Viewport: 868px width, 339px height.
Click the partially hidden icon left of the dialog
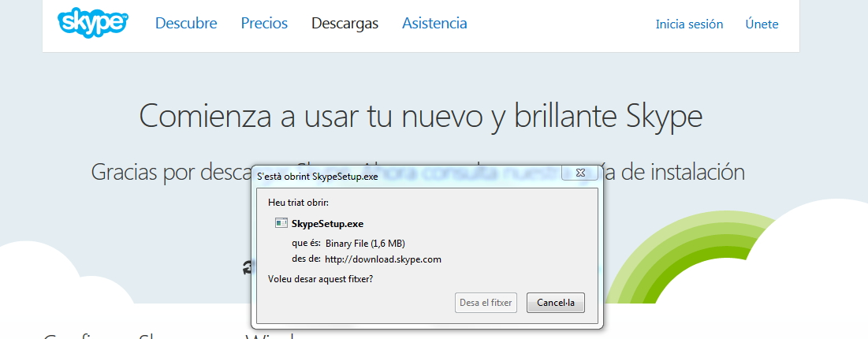tap(247, 267)
